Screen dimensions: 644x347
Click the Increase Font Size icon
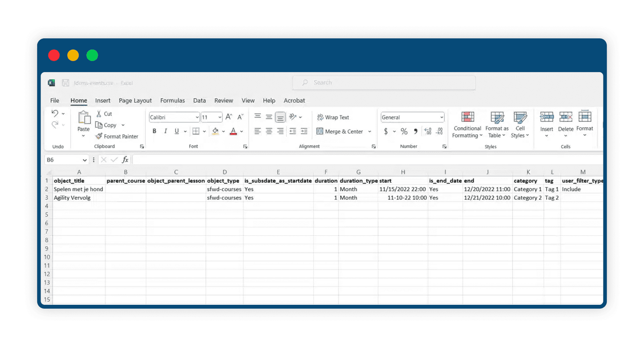229,117
